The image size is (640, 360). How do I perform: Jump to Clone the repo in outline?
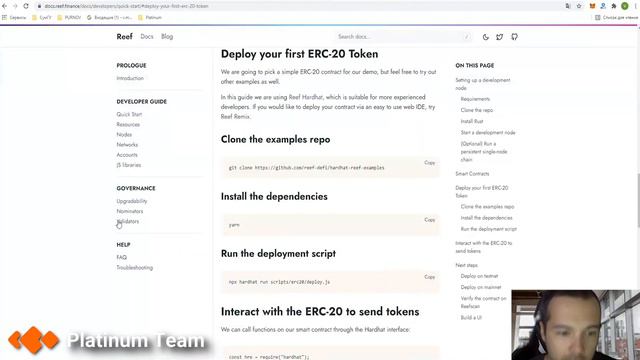pos(477,110)
